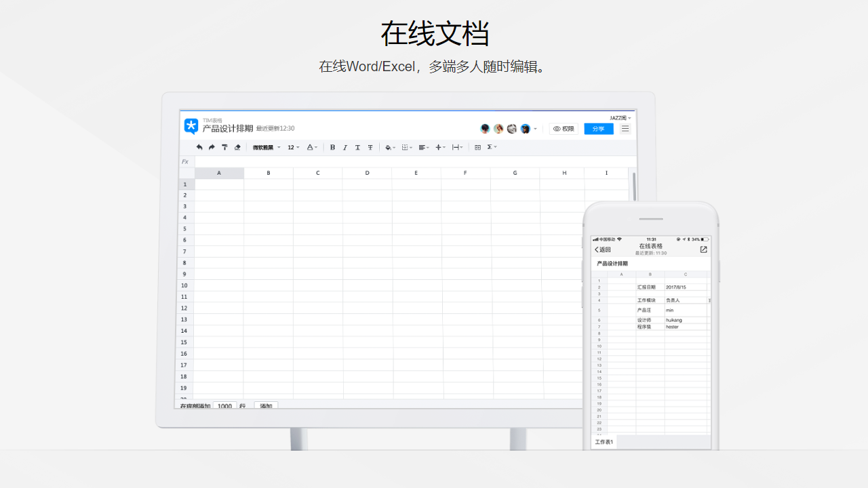Select the Format Painter icon
The image size is (868, 488).
(x=224, y=147)
